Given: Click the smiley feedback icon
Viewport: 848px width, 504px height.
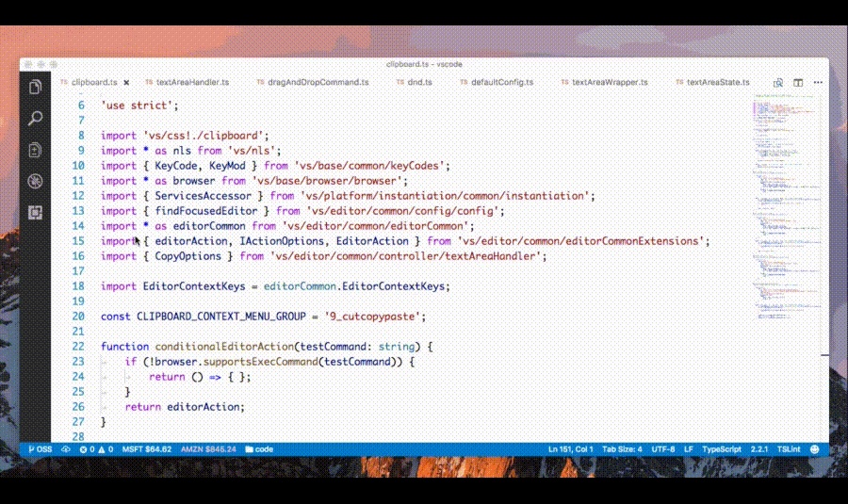Looking at the screenshot, I should point(814,449).
